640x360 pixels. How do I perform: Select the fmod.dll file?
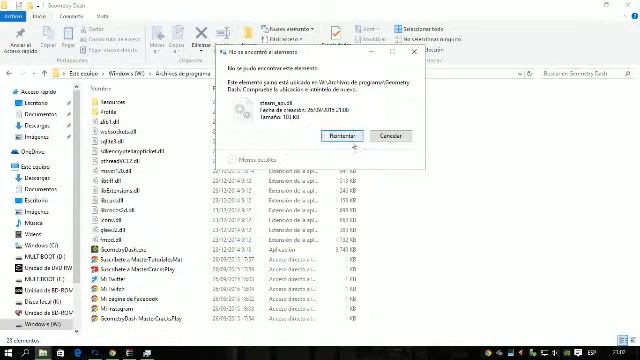click(x=107, y=240)
